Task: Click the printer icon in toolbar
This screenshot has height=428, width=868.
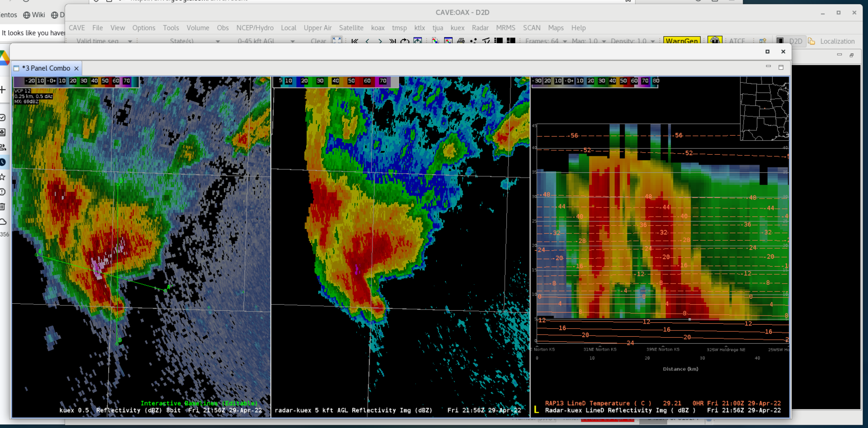Action: tap(461, 41)
